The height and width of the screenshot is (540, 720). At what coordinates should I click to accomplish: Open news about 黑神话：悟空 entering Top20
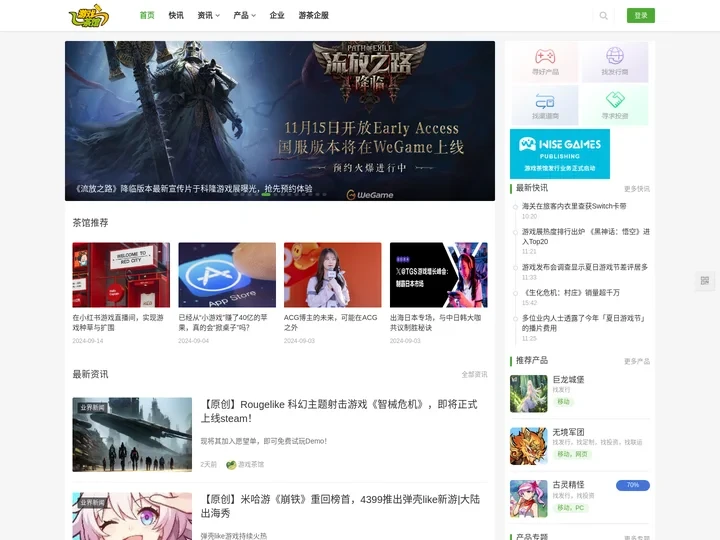[586, 236]
